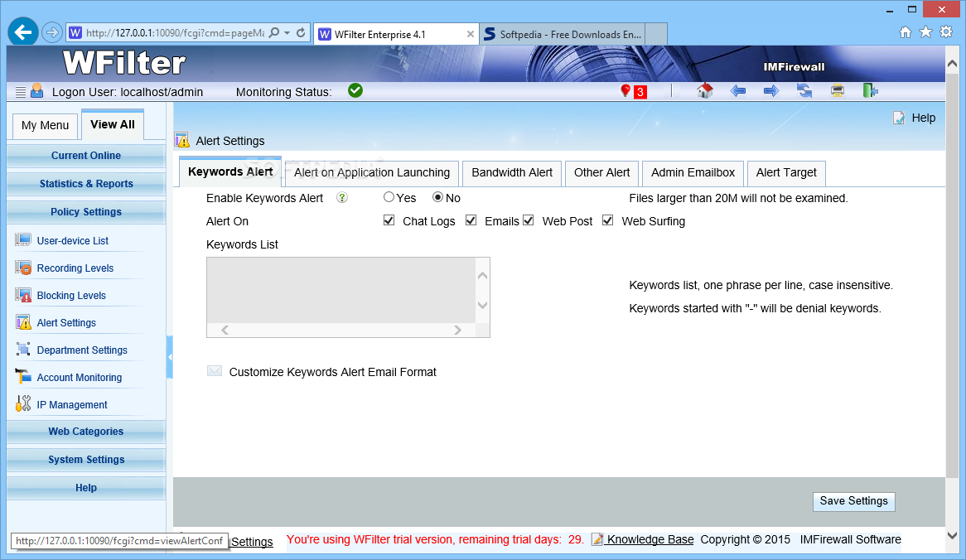Click the Blocking Levels sidebar icon
Viewport: 966px width, 560px height.
[x=23, y=295]
